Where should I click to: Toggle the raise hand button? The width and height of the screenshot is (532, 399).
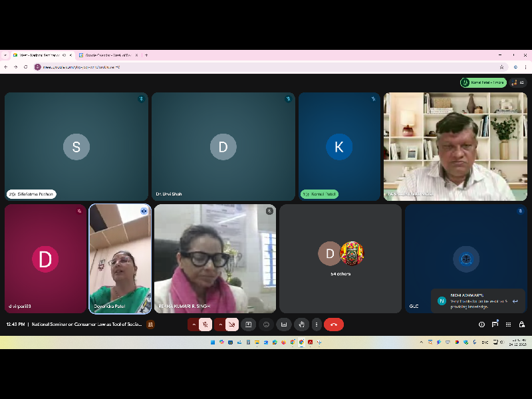(301, 325)
